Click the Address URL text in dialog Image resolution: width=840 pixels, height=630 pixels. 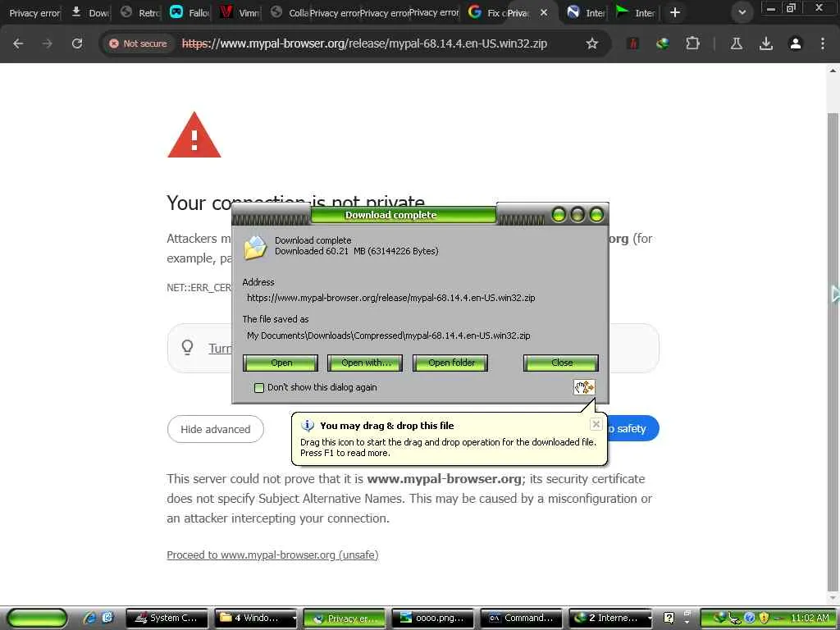[391, 298]
